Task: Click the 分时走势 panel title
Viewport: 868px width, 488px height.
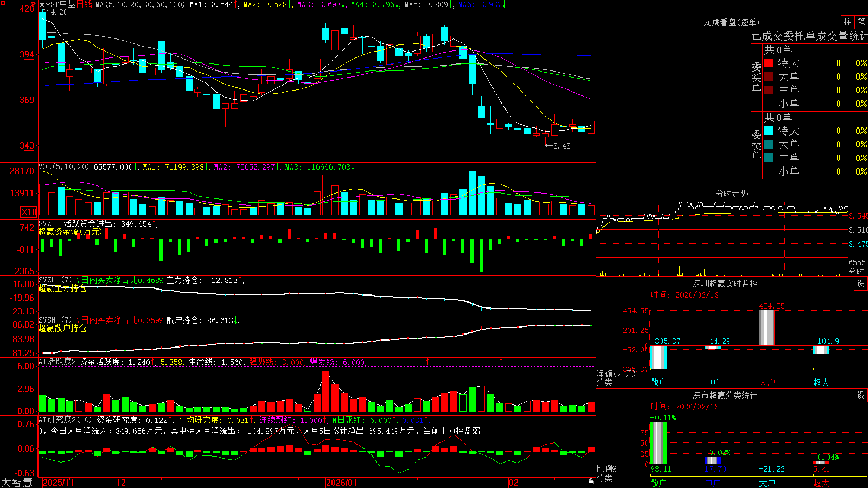Action: coord(732,194)
